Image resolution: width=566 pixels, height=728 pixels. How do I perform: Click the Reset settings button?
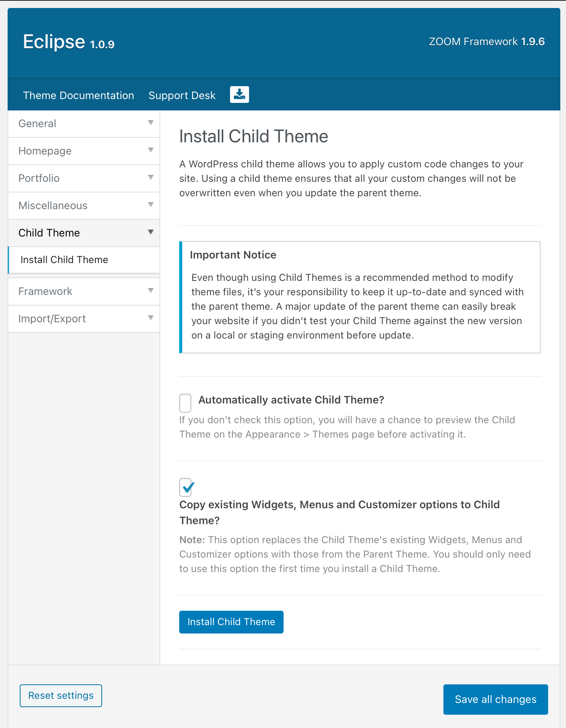pyautogui.click(x=61, y=695)
